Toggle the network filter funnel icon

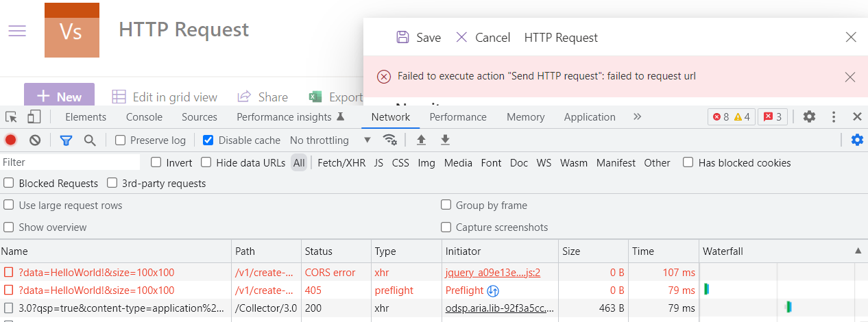66,140
